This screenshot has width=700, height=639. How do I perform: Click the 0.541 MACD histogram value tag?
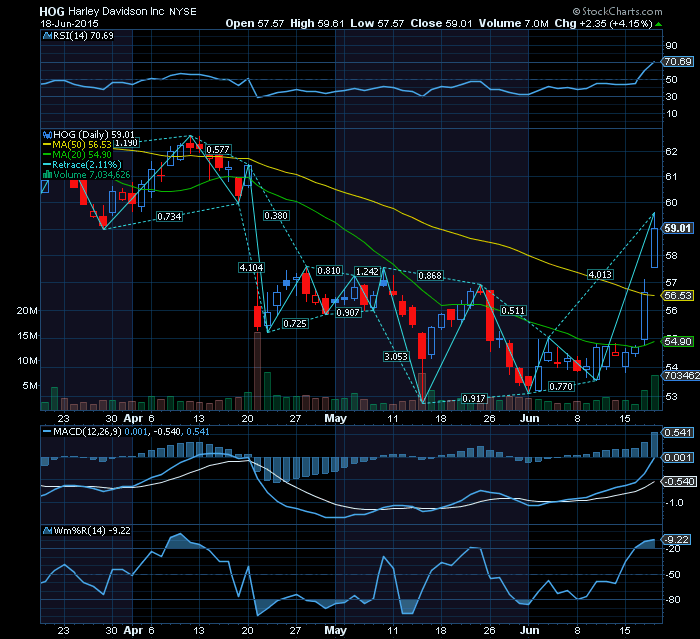coord(678,433)
